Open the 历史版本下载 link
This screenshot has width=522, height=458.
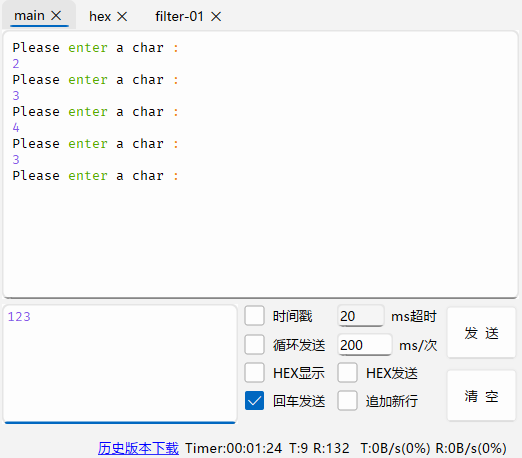coord(138,448)
